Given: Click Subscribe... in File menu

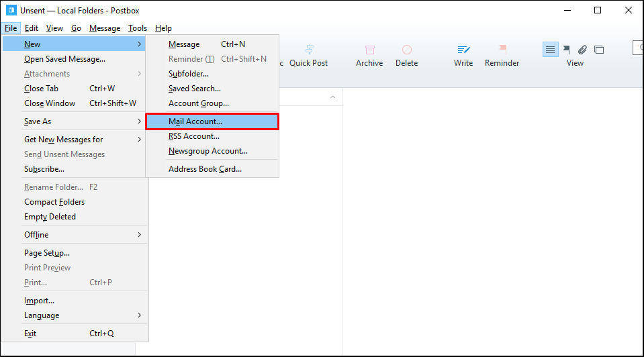Looking at the screenshot, I should click(x=75, y=169).
